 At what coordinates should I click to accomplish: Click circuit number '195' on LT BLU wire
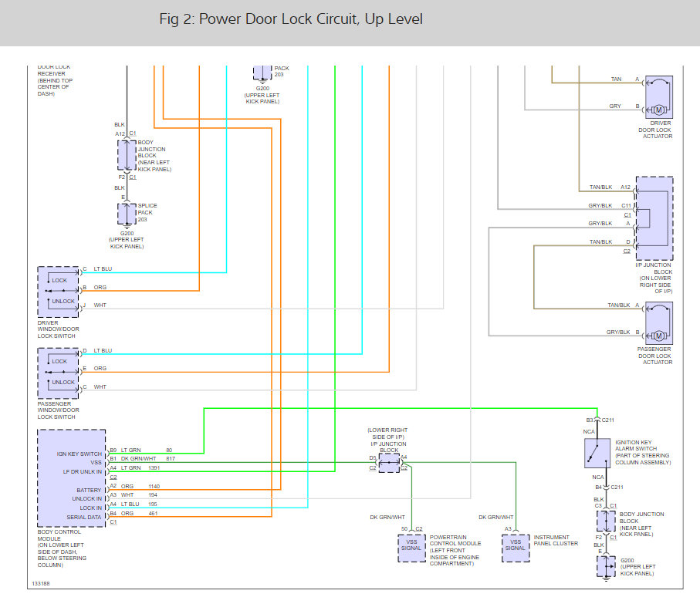153,504
